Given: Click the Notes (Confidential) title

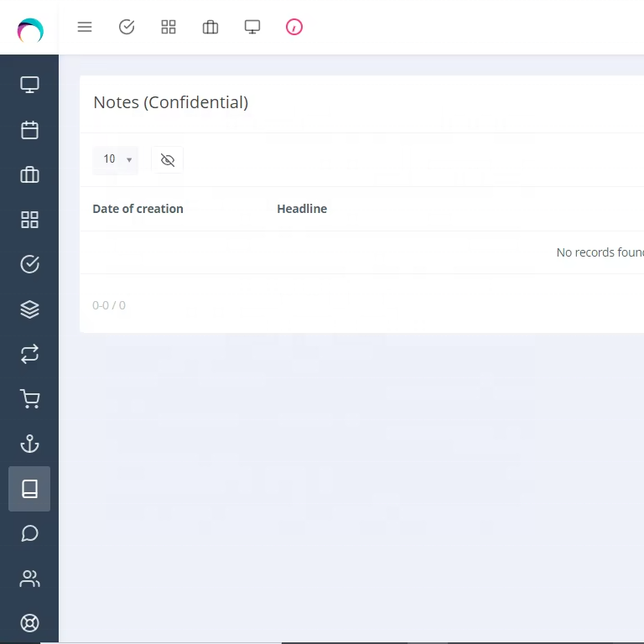Looking at the screenshot, I should click(x=171, y=102).
